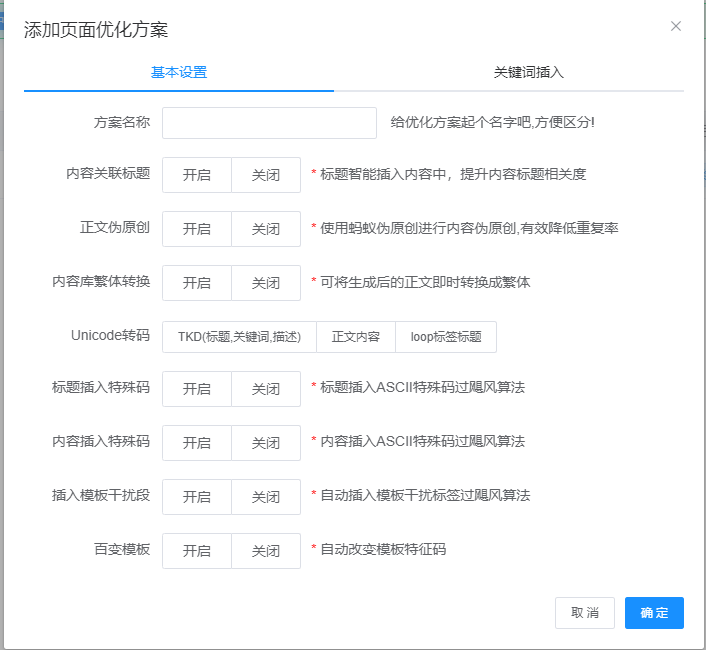Set 百变模板 to 关闭

click(266, 551)
